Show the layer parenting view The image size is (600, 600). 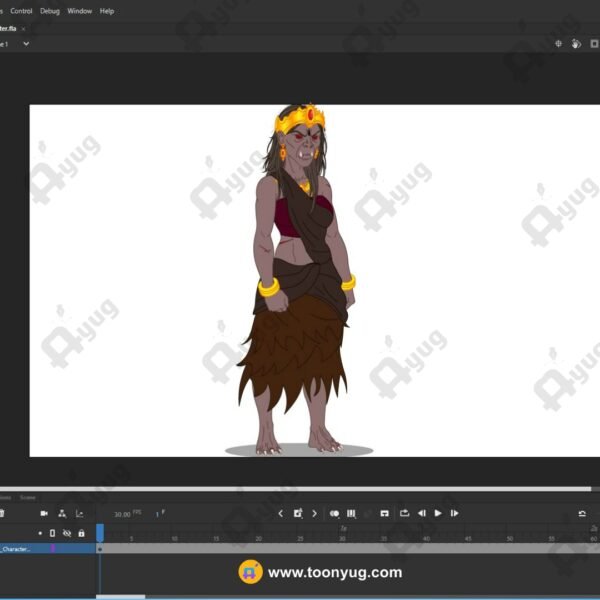[62, 514]
